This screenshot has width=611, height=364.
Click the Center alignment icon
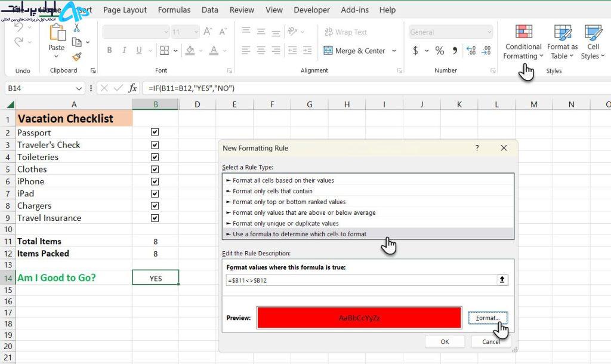coord(261,50)
